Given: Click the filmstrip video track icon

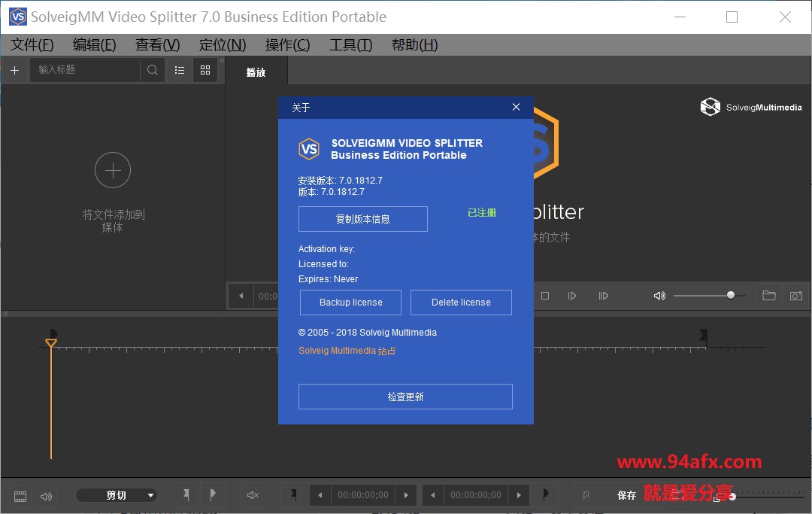Looking at the screenshot, I should coord(20,497).
